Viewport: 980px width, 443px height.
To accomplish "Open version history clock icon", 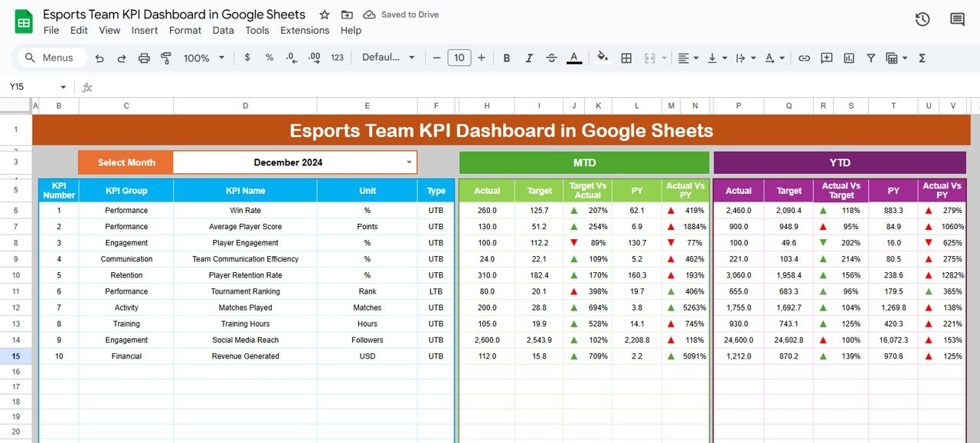I will point(923,19).
